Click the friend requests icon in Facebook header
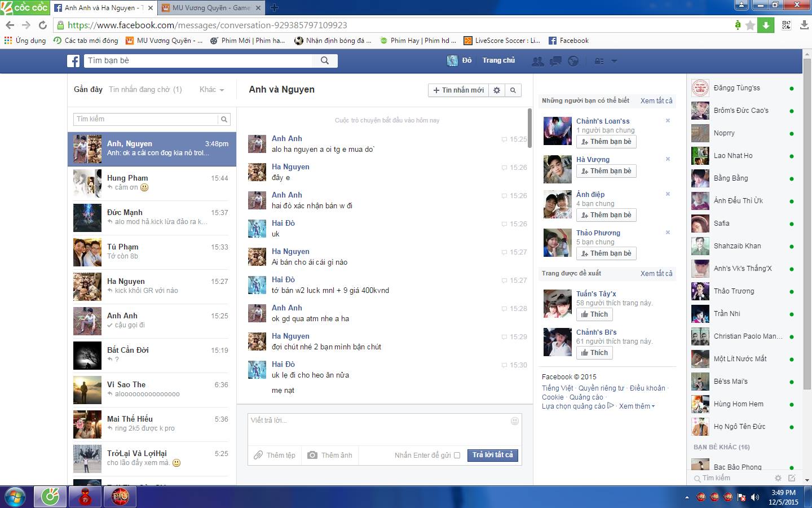812x508 pixels. (x=538, y=61)
